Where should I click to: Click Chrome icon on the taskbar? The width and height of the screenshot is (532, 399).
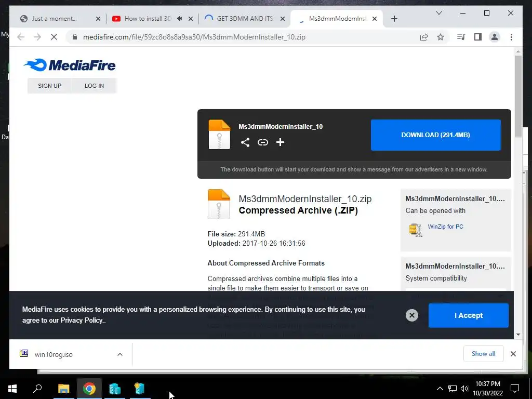click(89, 389)
